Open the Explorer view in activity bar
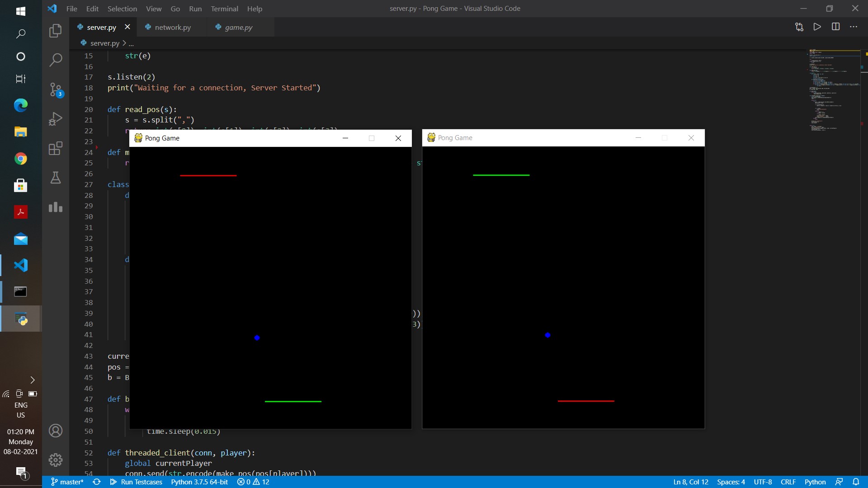This screenshot has width=868, height=488. pyautogui.click(x=56, y=31)
